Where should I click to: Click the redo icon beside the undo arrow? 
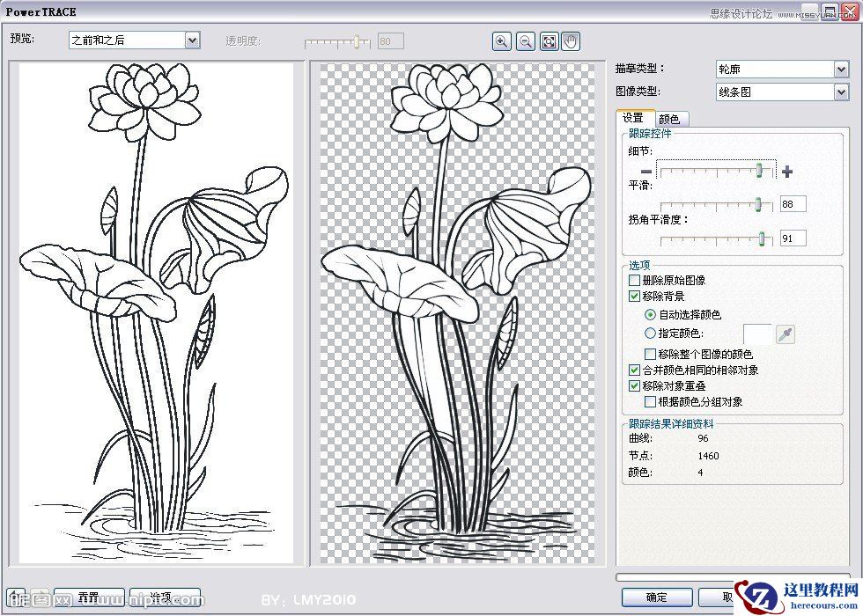[41, 596]
